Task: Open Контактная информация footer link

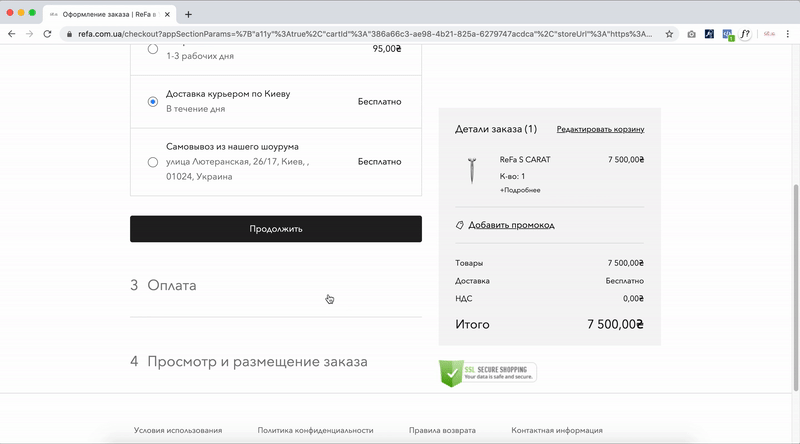Action: tap(557, 430)
